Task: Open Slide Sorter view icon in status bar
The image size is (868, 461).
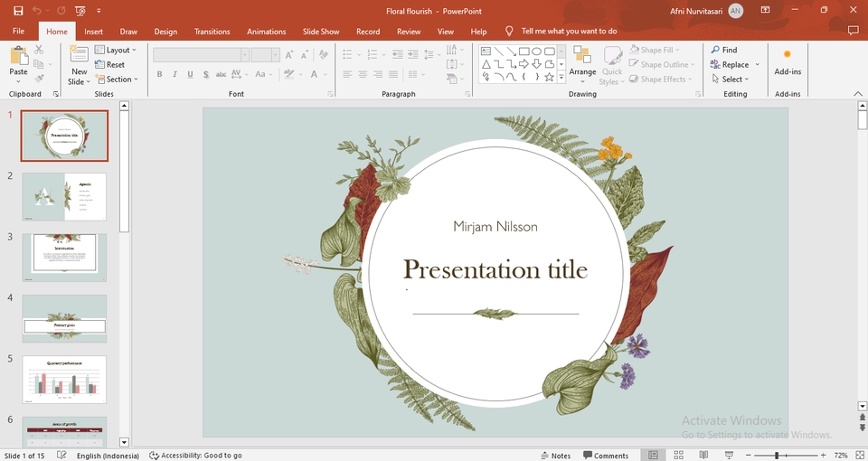Action: pos(679,455)
